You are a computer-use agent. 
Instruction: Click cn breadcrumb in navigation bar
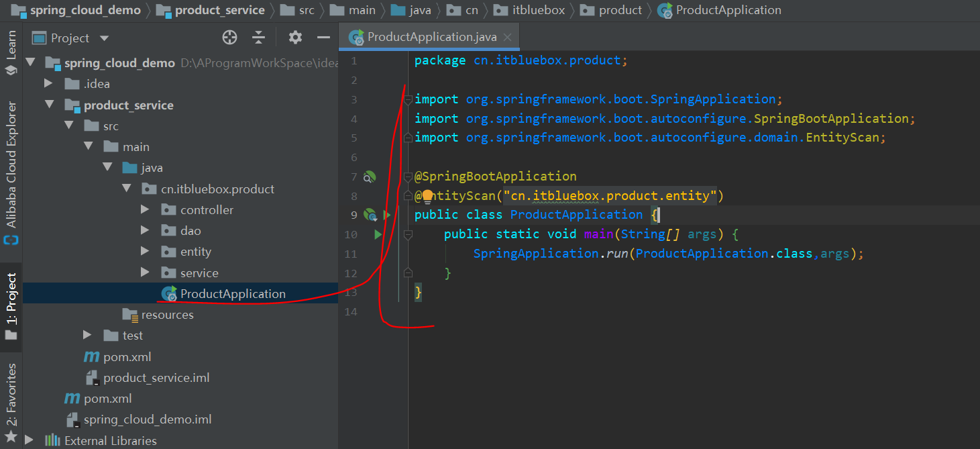pyautogui.click(x=472, y=10)
